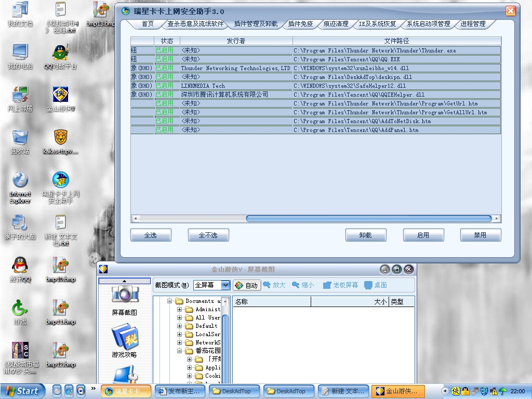
Task: Click the 文件路径 column header
Action: coord(396,41)
